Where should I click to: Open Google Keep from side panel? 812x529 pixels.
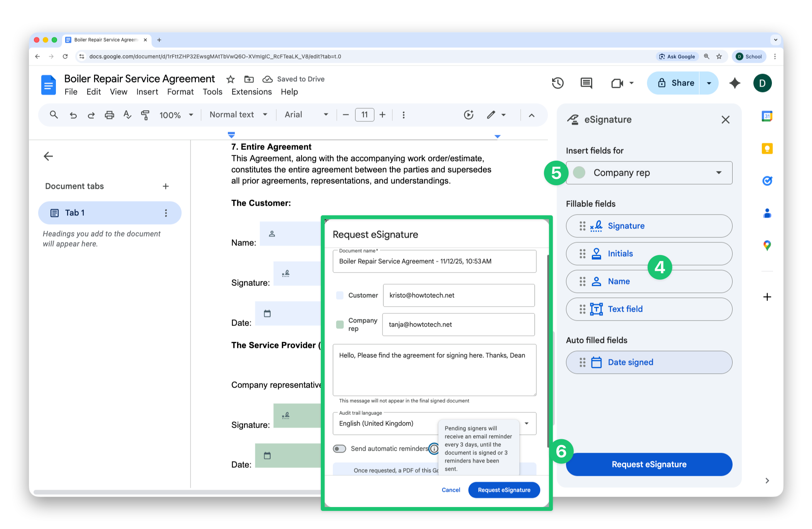click(x=767, y=148)
